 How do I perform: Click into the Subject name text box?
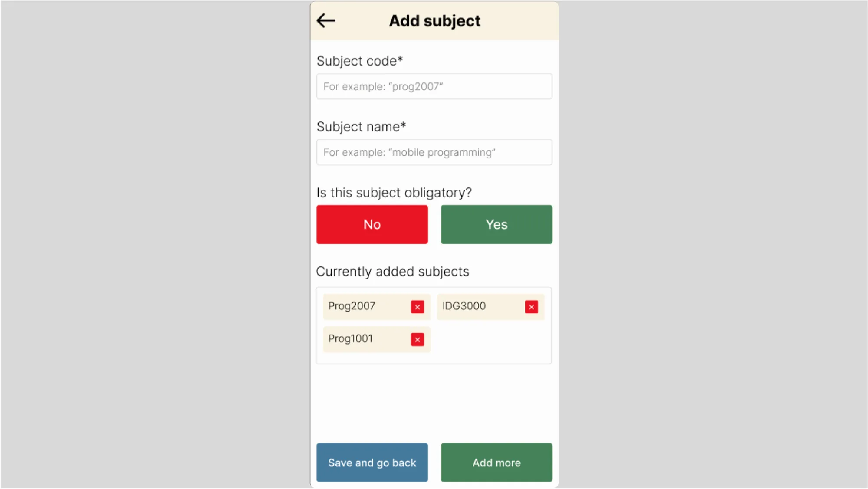[434, 152]
